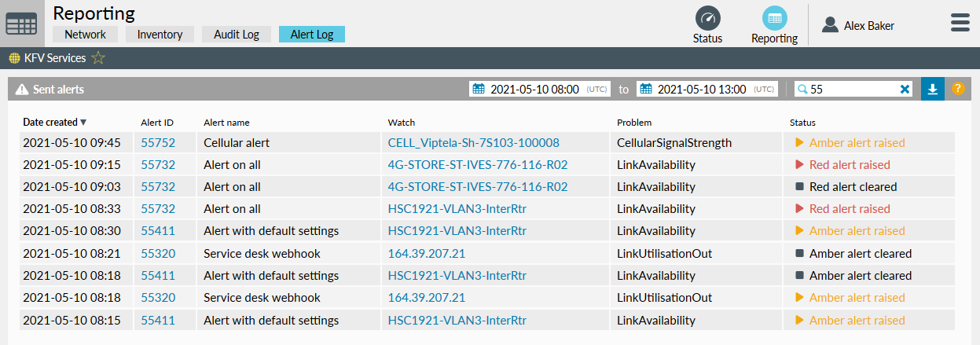
Task: Open HSC1921-VLAN3-InterRtr in the 08:30 row
Action: coord(457,231)
